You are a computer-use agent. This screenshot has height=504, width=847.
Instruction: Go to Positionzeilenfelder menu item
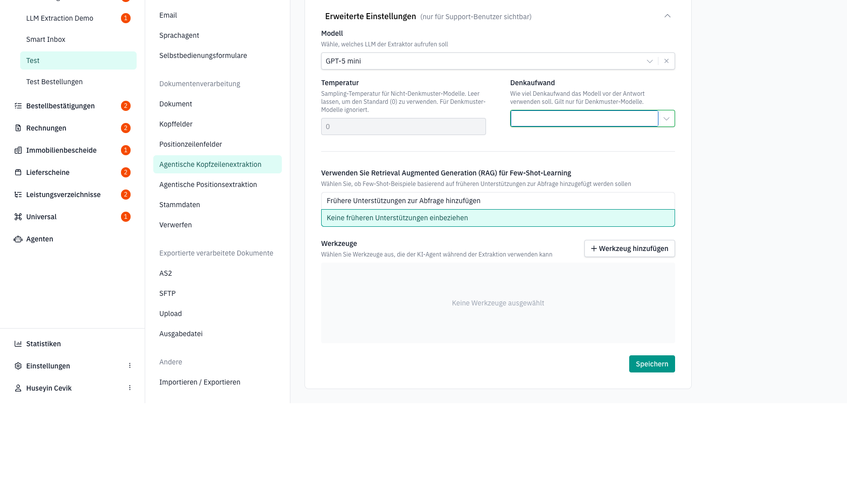(191, 144)
